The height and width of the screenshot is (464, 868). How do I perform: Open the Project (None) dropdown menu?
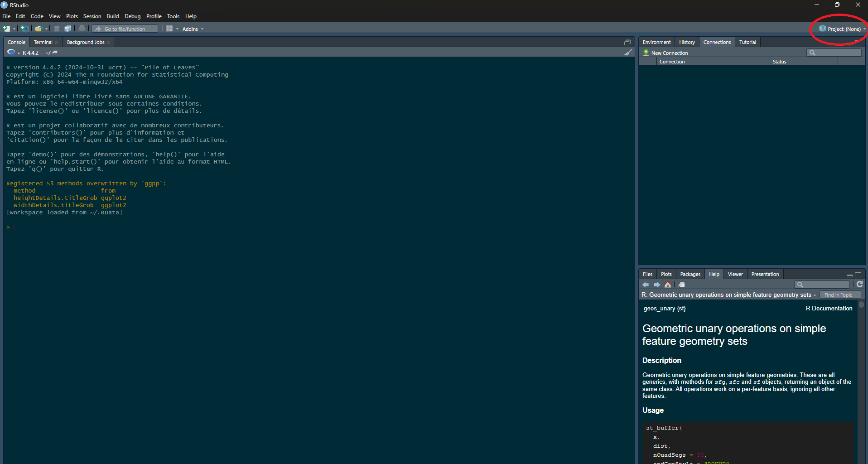pos(843,29)
